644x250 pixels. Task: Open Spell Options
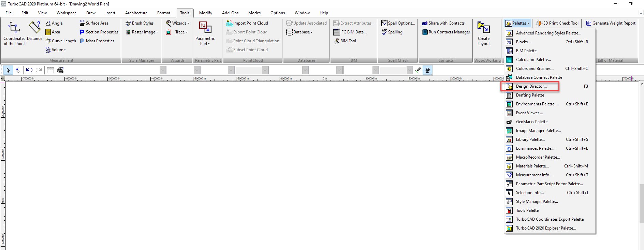coord(398,23)
